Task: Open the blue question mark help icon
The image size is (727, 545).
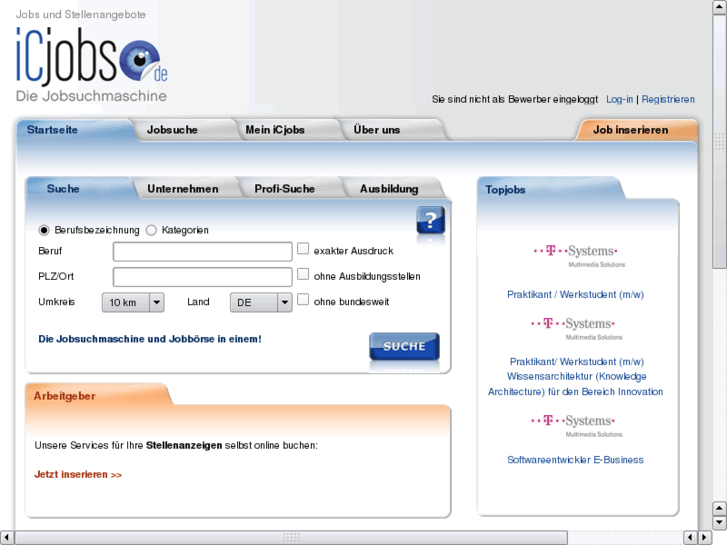Action: (x=430, y=220)
